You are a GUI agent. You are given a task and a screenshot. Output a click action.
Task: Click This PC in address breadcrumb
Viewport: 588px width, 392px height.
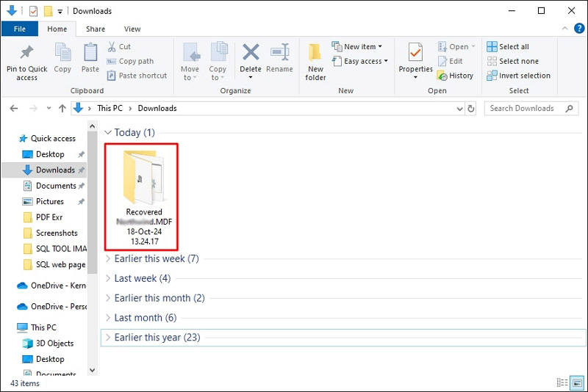pos(110,108)
